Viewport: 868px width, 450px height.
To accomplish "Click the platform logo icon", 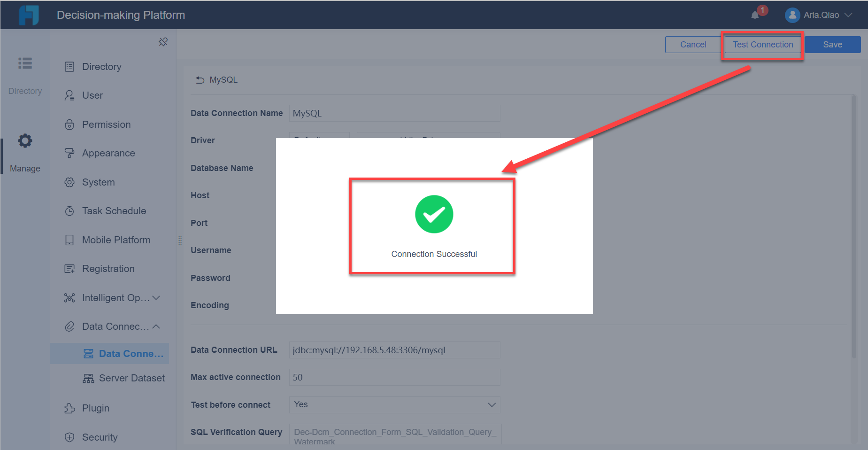I will pyautogui.click(x=29, y=15).
